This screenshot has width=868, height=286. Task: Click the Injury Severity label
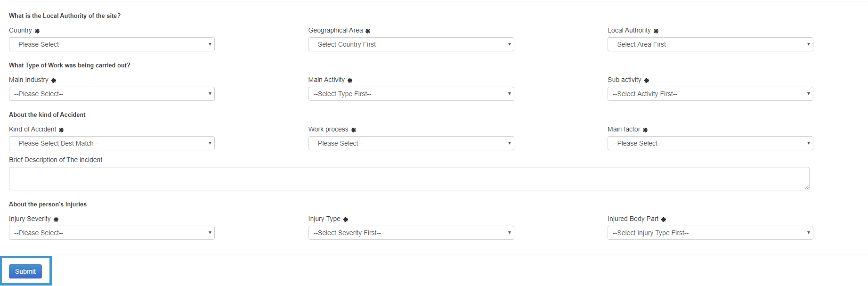pos(30,219)
